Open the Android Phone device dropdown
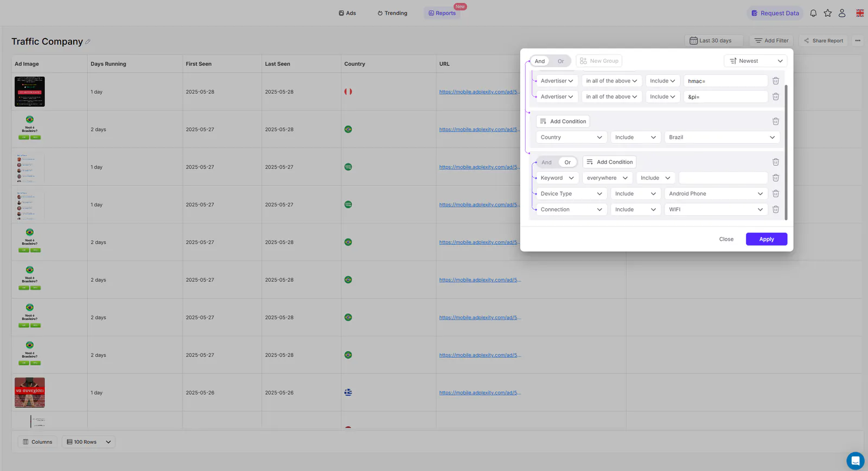 [716, 193]
